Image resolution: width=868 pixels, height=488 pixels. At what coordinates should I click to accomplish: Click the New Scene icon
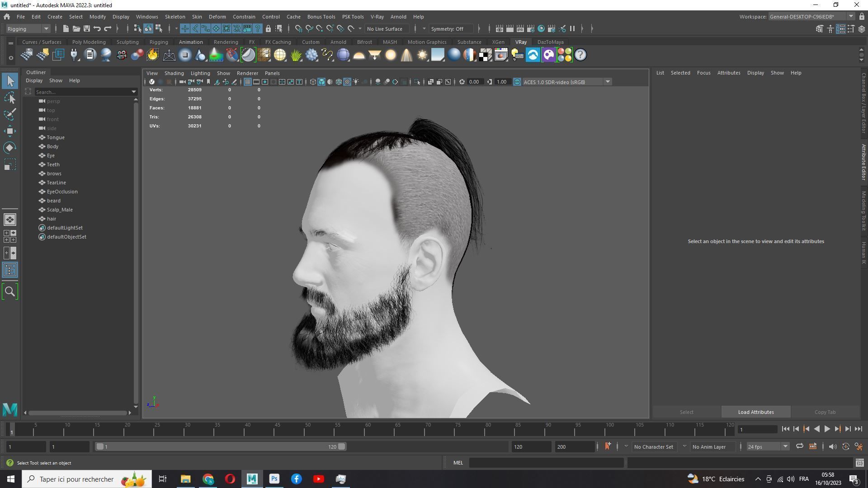[66, 28]
